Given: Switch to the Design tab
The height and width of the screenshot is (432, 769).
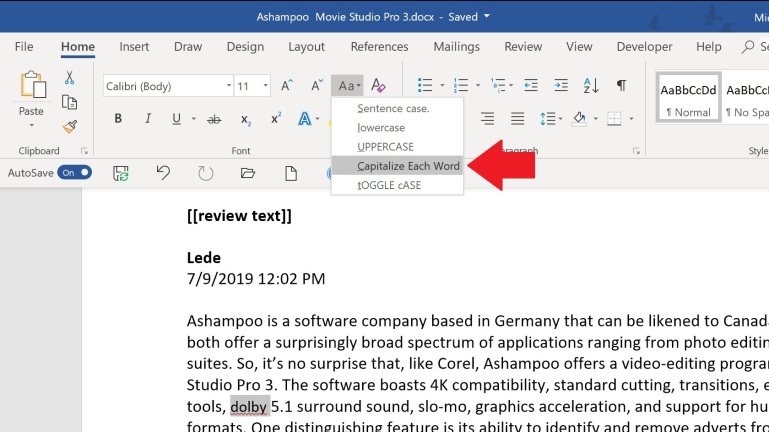Looking at the screenshot, I should 245,47.
